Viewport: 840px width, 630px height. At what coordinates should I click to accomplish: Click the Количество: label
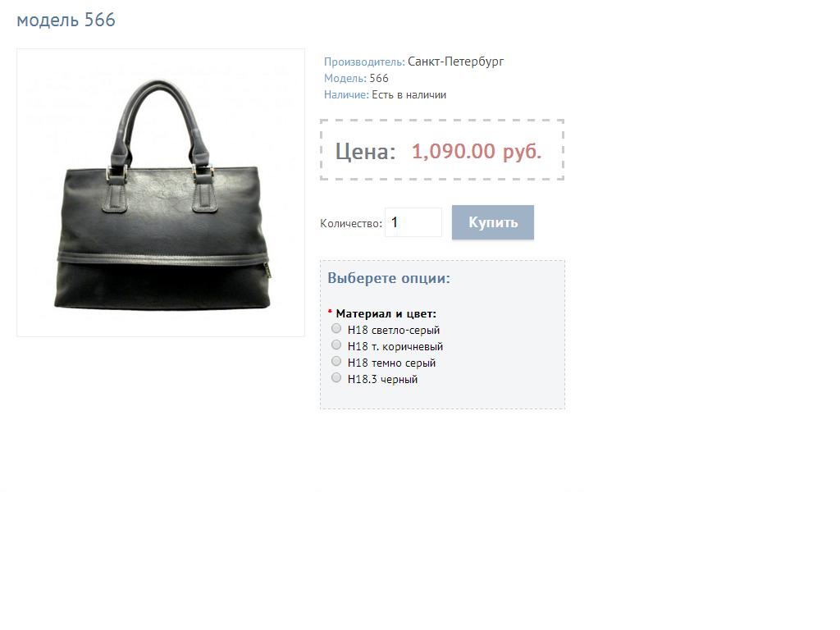(x=351, y=223)
